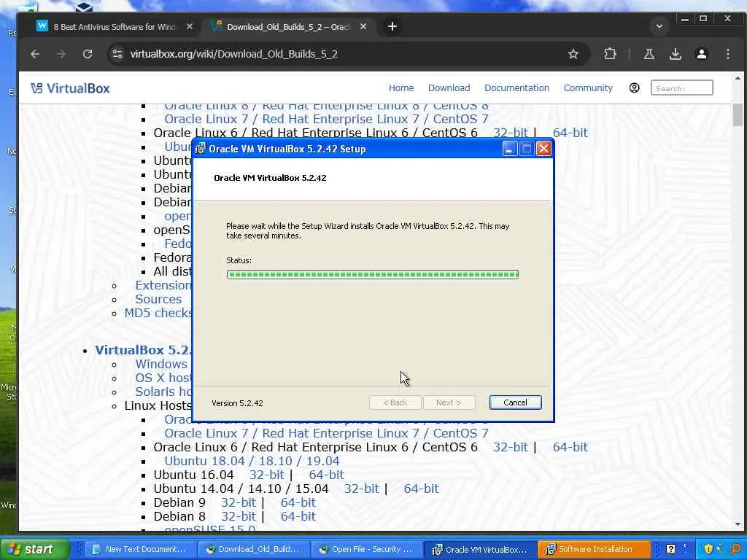
Task: Open upper Oracle Linux 6 64-bit link
Action: (x=570, y=133)
